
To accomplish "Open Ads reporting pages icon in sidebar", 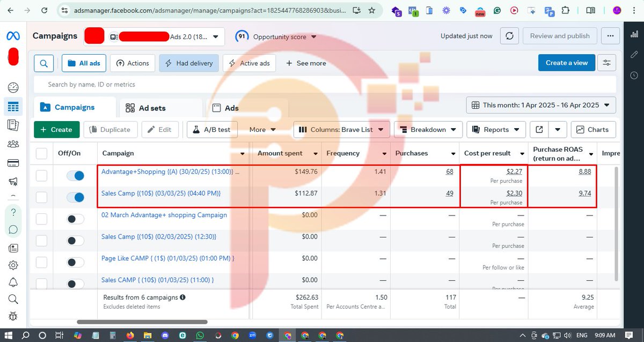I will tap(13, 125).
